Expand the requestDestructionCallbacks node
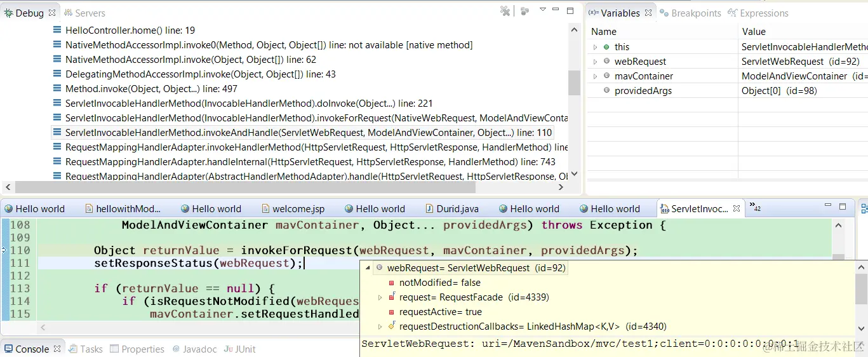This screenshot has height=357, width=868. (x=380, y=327)
